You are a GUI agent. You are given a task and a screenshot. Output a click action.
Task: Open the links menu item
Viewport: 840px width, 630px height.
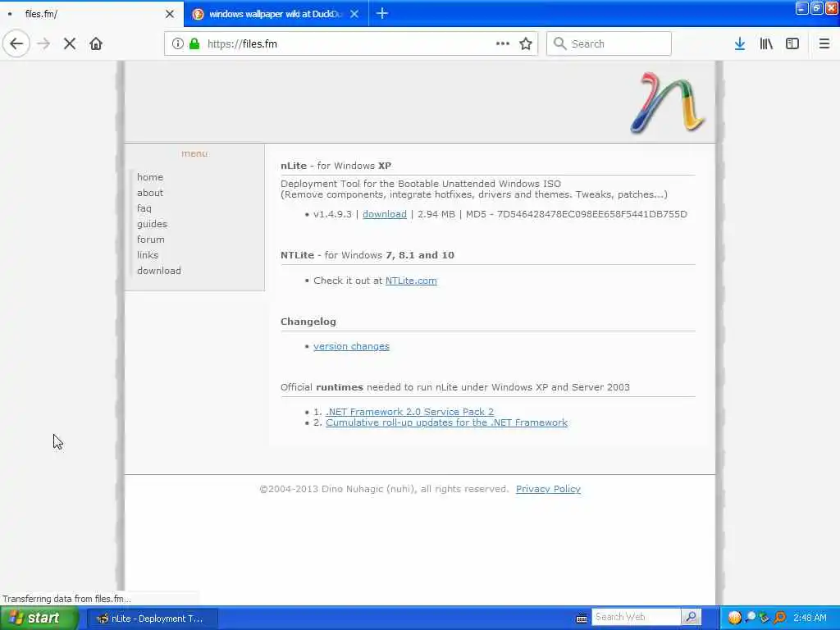click(x=148, y=254)
